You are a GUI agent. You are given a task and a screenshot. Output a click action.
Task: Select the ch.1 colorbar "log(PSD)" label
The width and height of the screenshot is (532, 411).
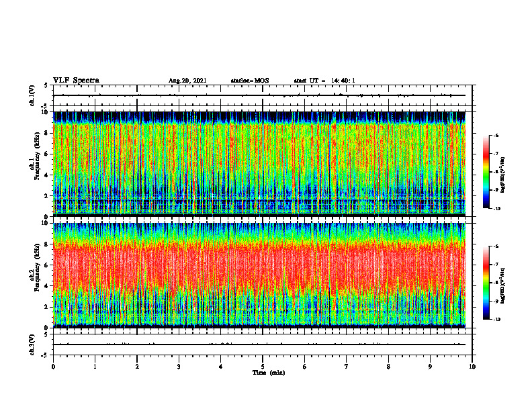tap(503, 175)
